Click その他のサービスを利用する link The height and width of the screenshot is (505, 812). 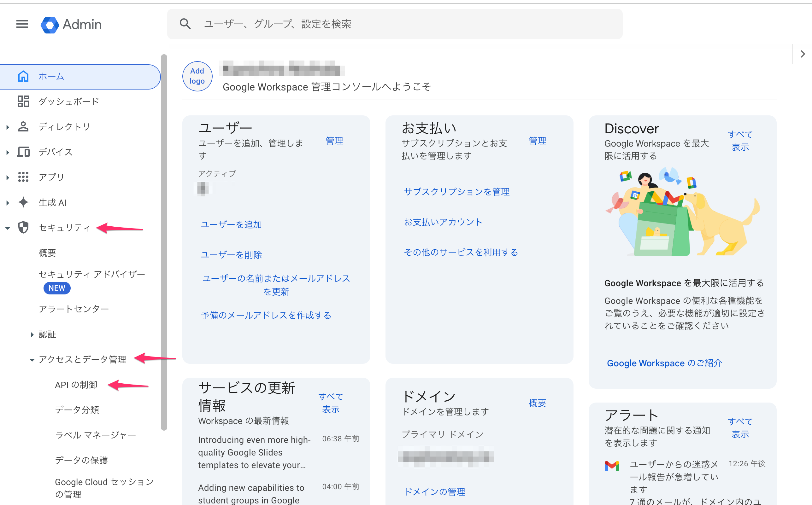click(x=461, y=252)
